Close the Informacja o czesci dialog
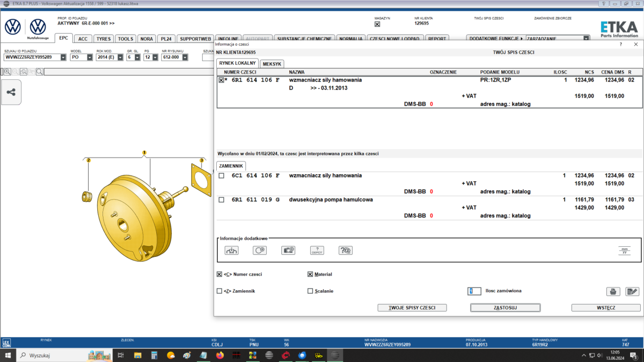Viewport: 644px width, 362px height. point(636,45)
